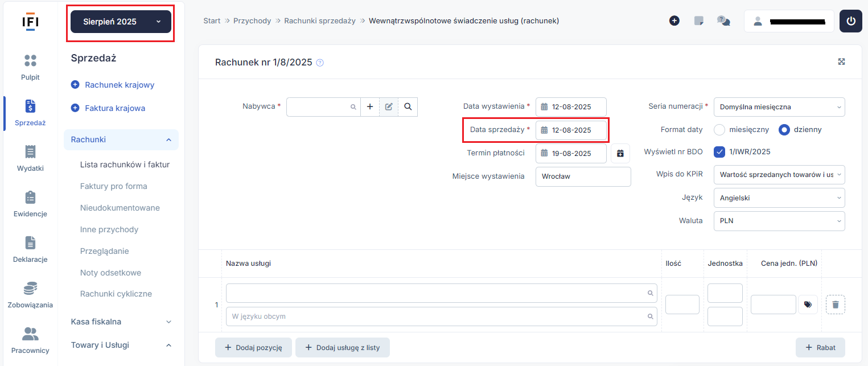Click edit Nabywca pencil icon

coord(389,106)
